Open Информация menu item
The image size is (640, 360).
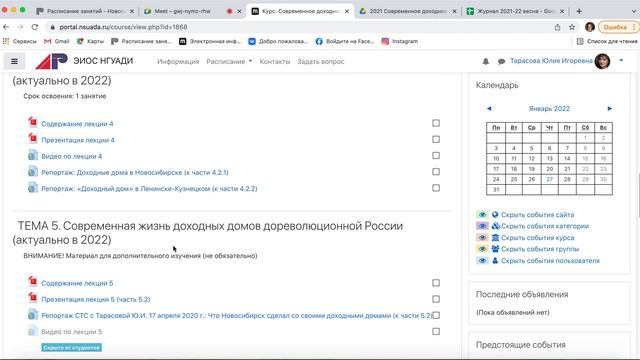pos(178,62)
